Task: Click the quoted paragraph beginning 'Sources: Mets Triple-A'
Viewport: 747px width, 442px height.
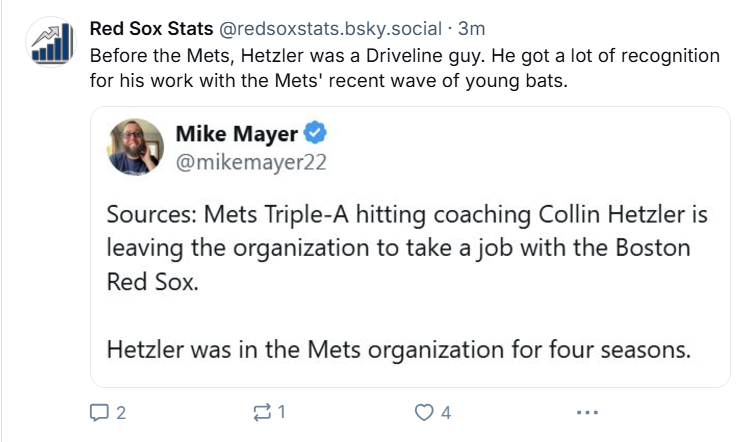Action: (x=400, y=245)
